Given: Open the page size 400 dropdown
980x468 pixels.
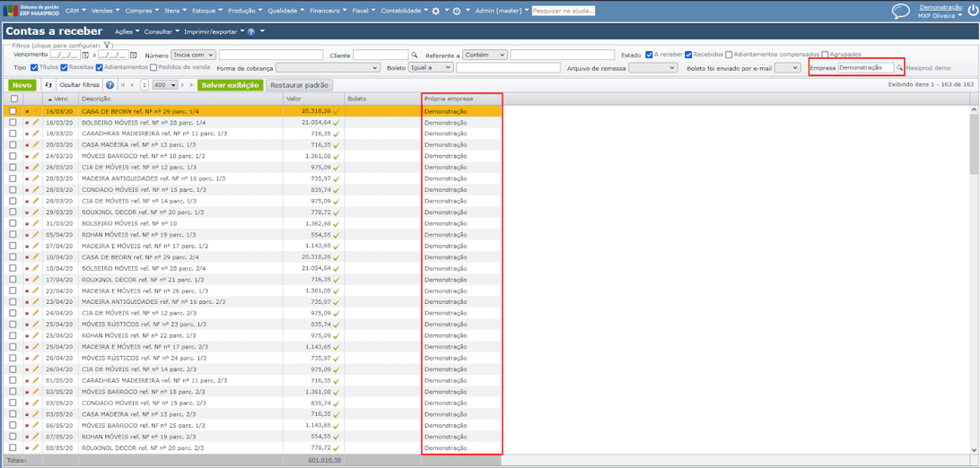Looking at the screenshot, I should pyautogui.click(x=165, y=85).
